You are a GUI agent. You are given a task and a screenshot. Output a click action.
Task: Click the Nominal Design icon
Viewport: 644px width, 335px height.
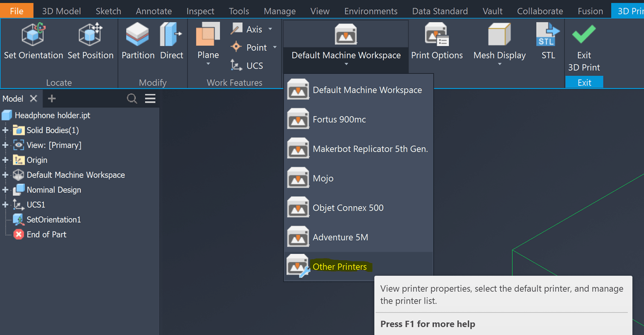[x=18, y=190]
